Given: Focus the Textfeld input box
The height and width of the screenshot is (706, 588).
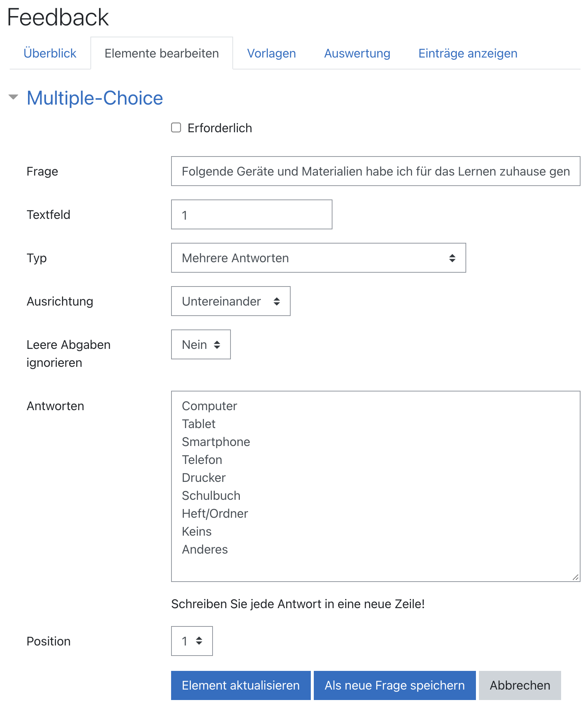Looking at the screenshot, I should pyautogui.click(x=251, y=214).
